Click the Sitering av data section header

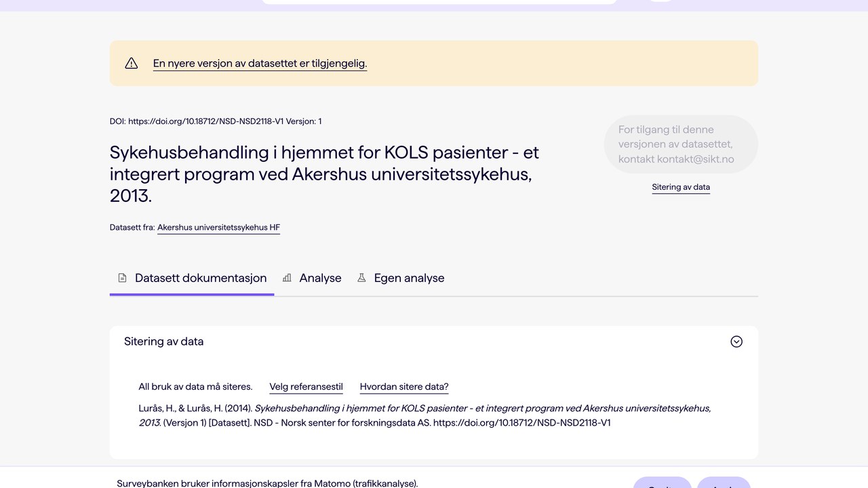pyautogui.click(x=434, y=342)
